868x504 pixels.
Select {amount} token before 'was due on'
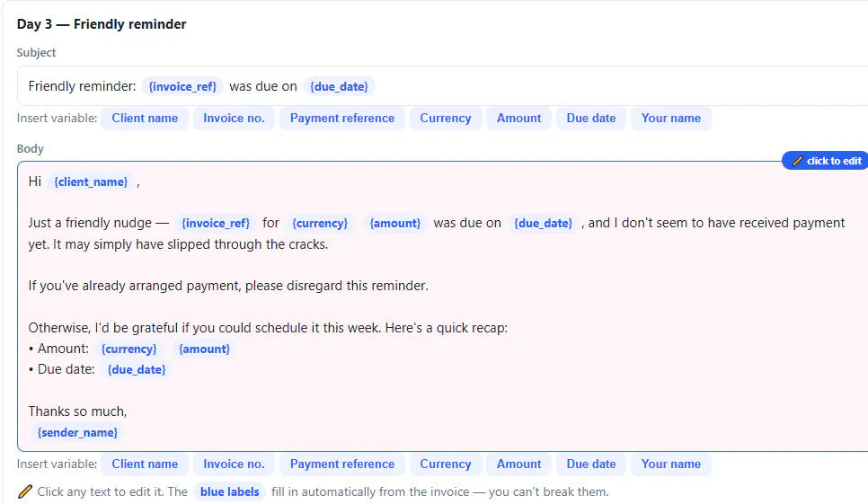(x=395, y=224)
